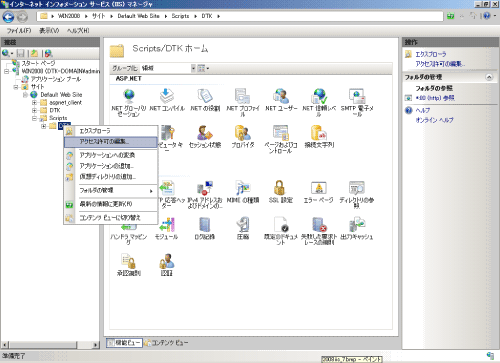Switch to the コンテンツ ビュー tab
Screen dimensions: 500x363
[x=166, y=343]
